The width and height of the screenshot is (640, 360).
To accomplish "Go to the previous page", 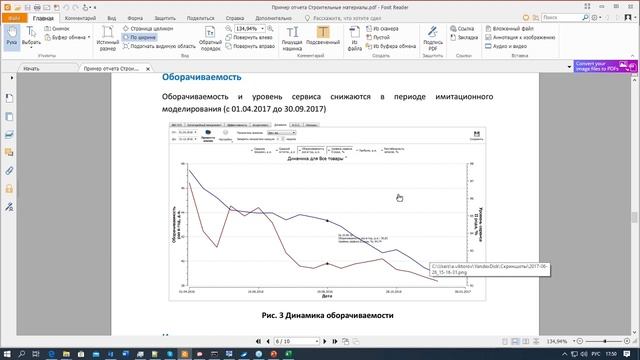I will 268,341.
